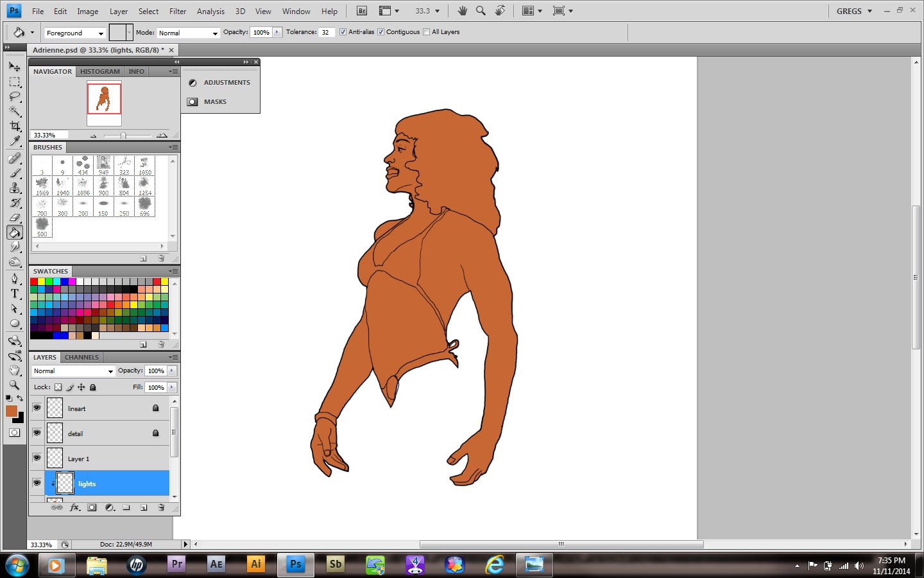Hide the lineart layer

point(37,408)
